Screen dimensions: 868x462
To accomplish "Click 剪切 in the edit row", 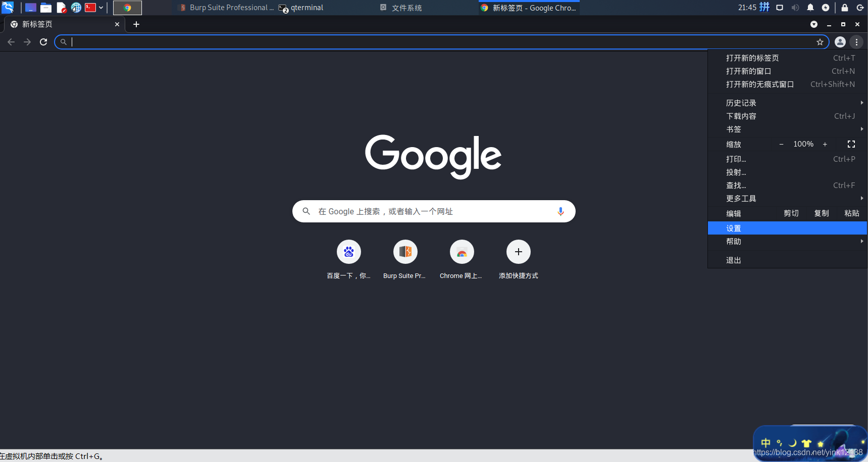I will 791,213.
